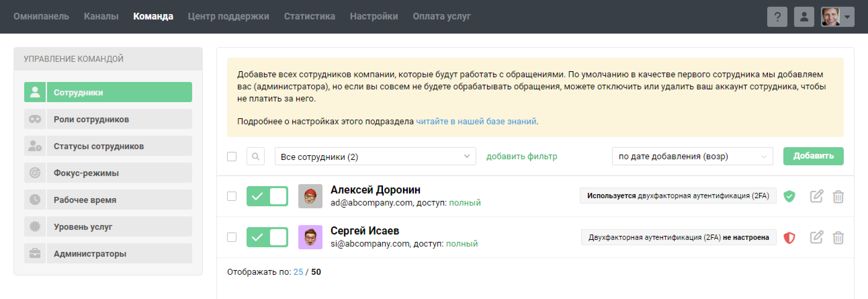Click email ad@abcompany.com

371,203
